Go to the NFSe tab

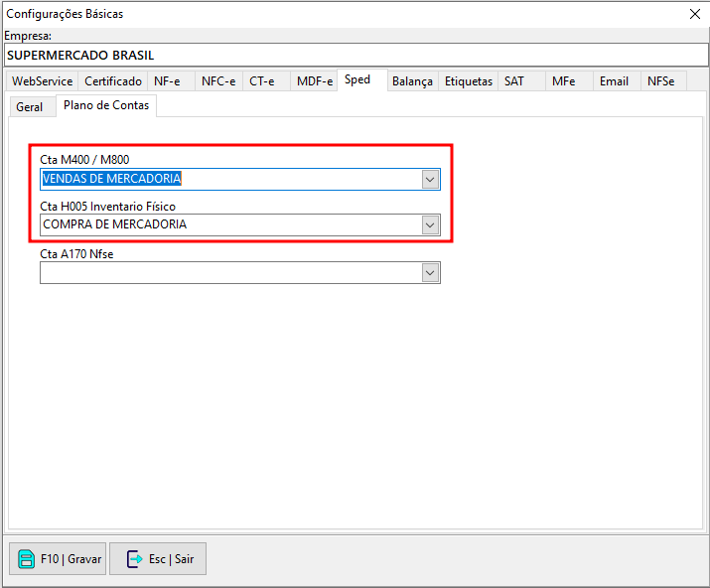[661, 81]
